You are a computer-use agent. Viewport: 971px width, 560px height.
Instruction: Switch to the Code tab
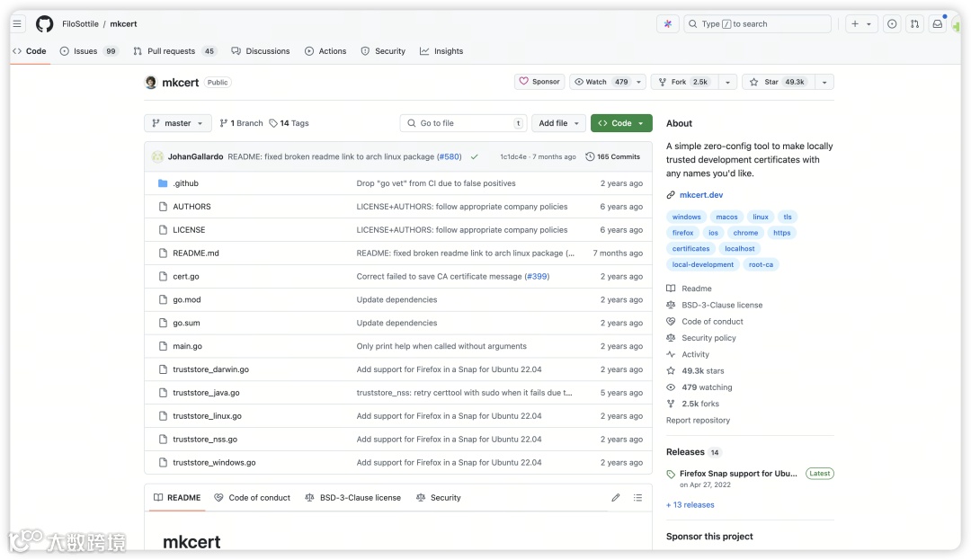coord(30,51)
